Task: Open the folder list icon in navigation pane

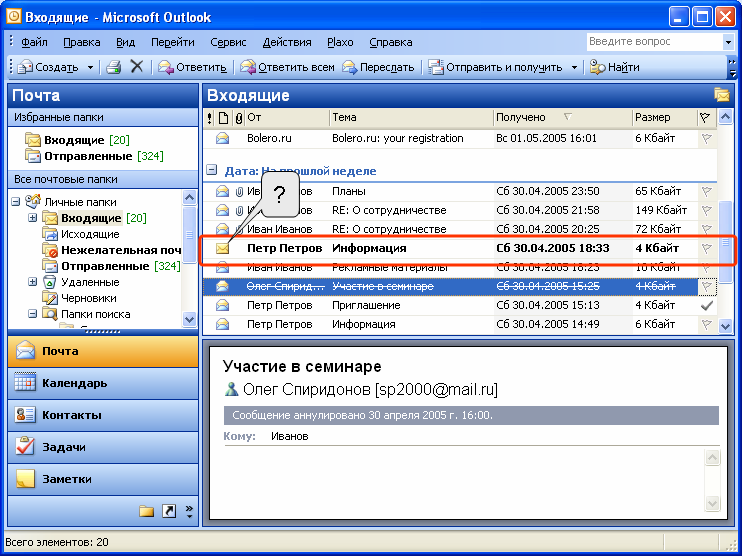Action: click(146, 511)
